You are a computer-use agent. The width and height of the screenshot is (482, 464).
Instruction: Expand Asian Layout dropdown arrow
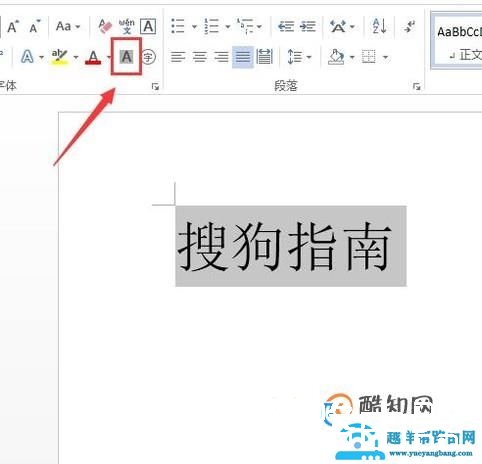(352, 27)
